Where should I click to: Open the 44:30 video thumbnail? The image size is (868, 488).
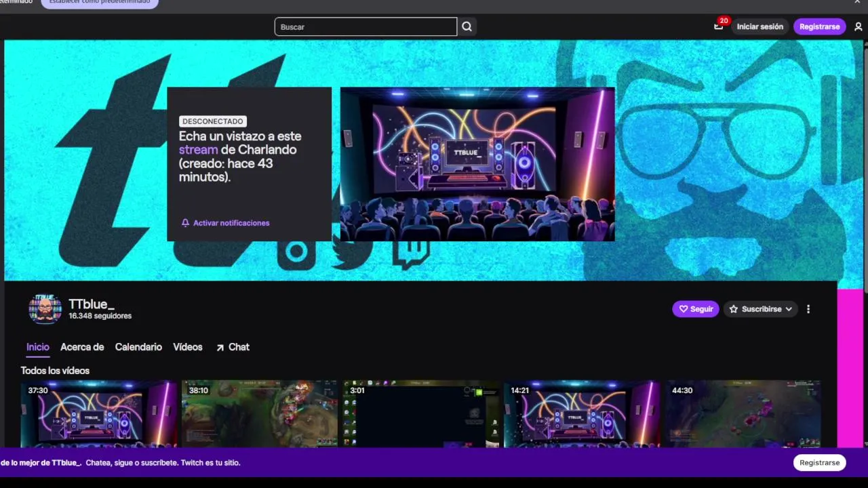click(x=743, y=414)
